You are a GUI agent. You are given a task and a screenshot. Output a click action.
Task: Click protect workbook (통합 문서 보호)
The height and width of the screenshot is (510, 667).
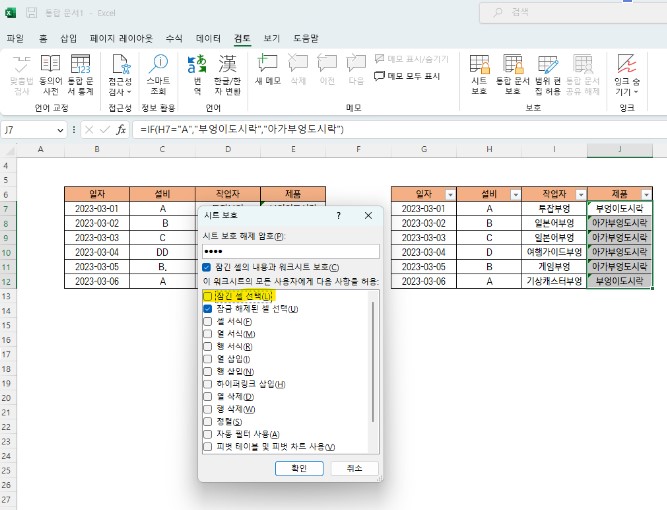pyautogui.click(x=513, y=75)
